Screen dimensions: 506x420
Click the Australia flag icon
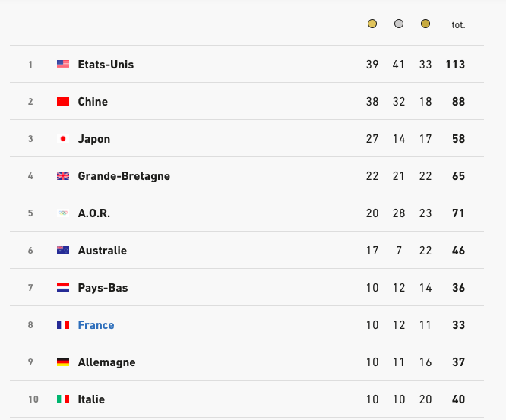coord(63,251)
